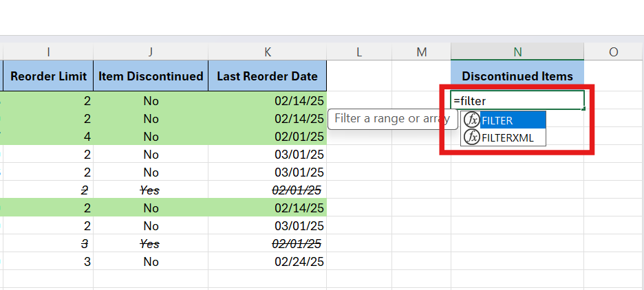Select the green-row date 02/01/25 without strikethrough
Viewport: 644px width, 290px height.
(x=268, y=136)
